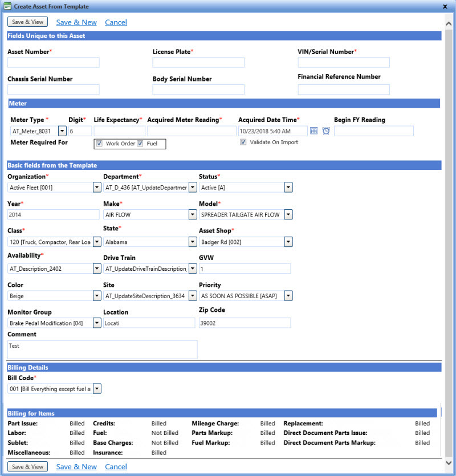
Task: Toggle the Fuel meter requirement checkbox
Action: tap(140, 144)
